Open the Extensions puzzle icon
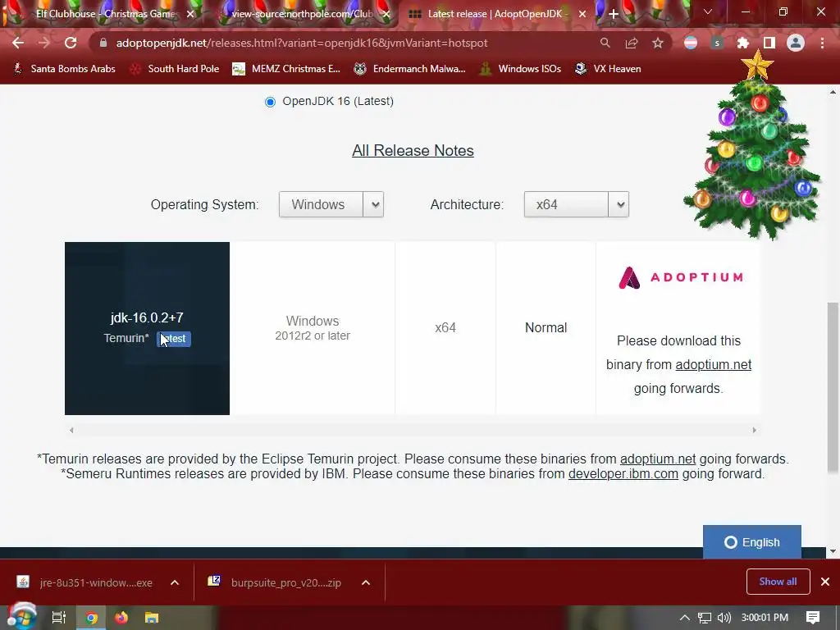Viewport: 840px width, 630px height. click(x=743, y=43)
